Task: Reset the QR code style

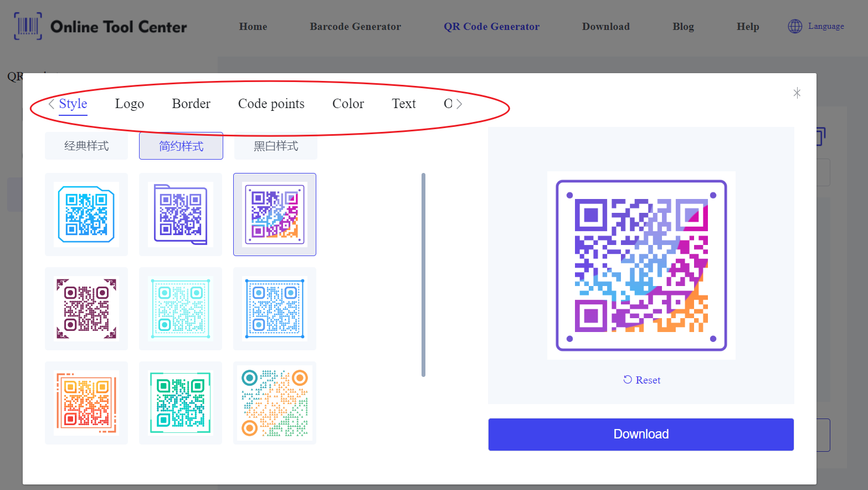Action: [x=641, y=380]
